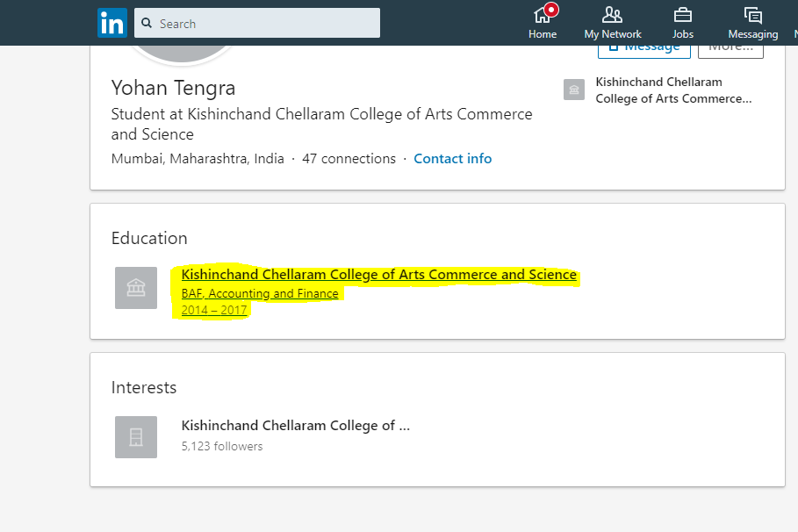Open the highlighted Kishinchand Chellaram College education link
798x532 pixels.
tap(379, 275)
